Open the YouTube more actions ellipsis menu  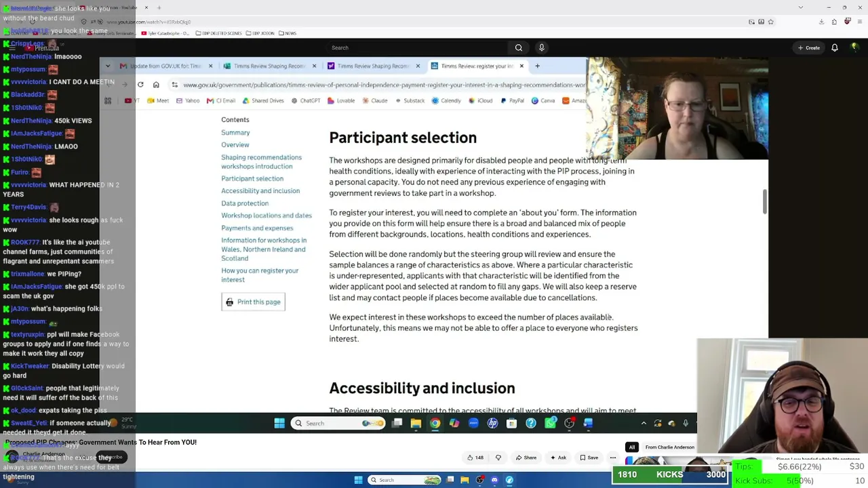[612, 457]
